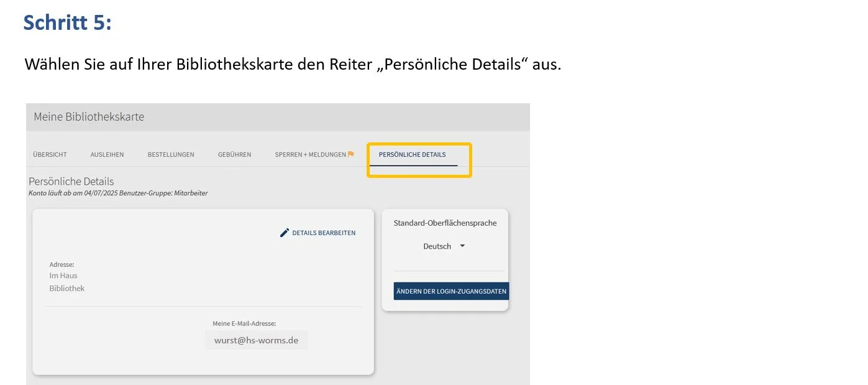Select the BESTELLUNGEN tab
Viewport: 868px width, 385px height.
click(x=171, y=154)
